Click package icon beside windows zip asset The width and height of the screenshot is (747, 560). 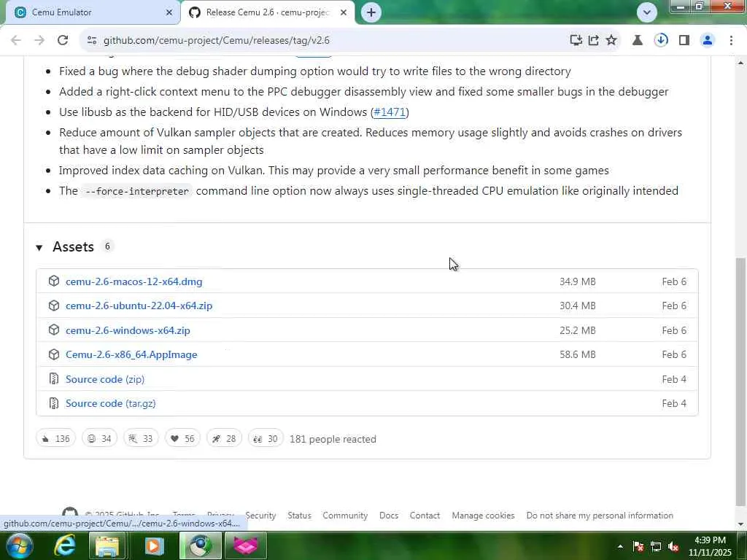click(x=54, y=330)
